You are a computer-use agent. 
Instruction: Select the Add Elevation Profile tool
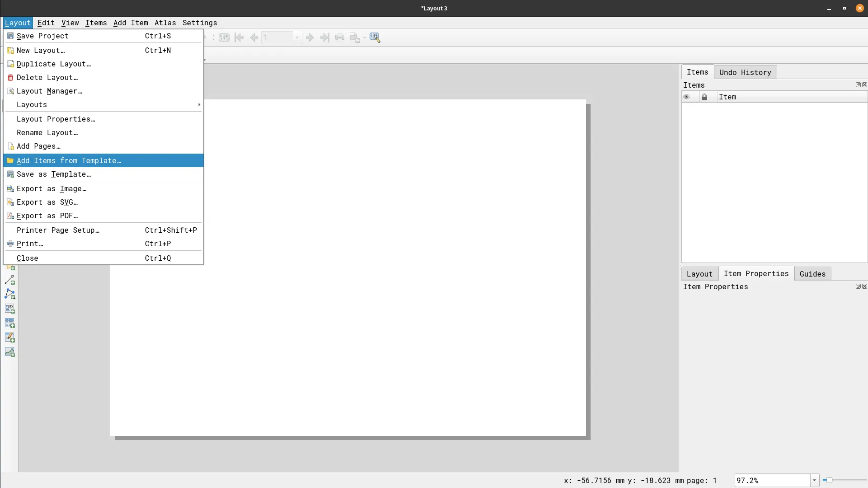point(10,351)
